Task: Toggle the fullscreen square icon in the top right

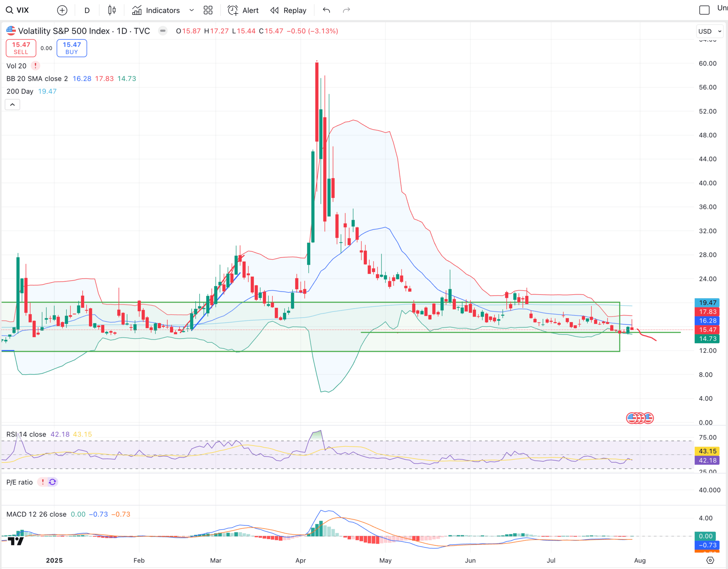Action: point(704,10)
